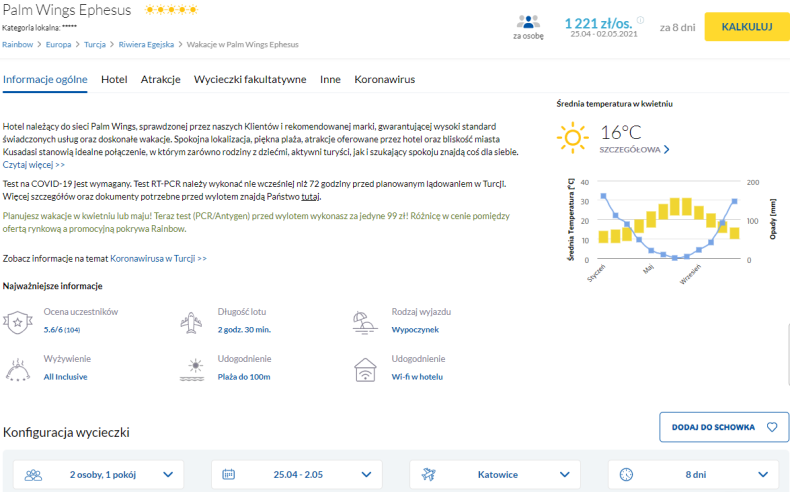This screenshot has height=492, width=790.
Task: Click the 'Plaża do 100m' amenity link
Action: coord(244,377)
